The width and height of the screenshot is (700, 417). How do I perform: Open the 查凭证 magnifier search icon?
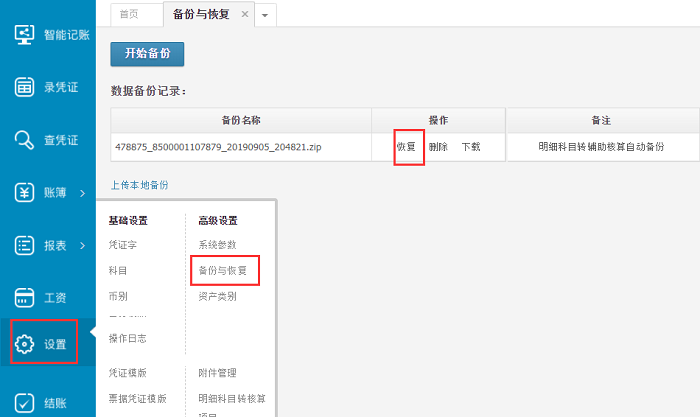(x=24, y=140)
